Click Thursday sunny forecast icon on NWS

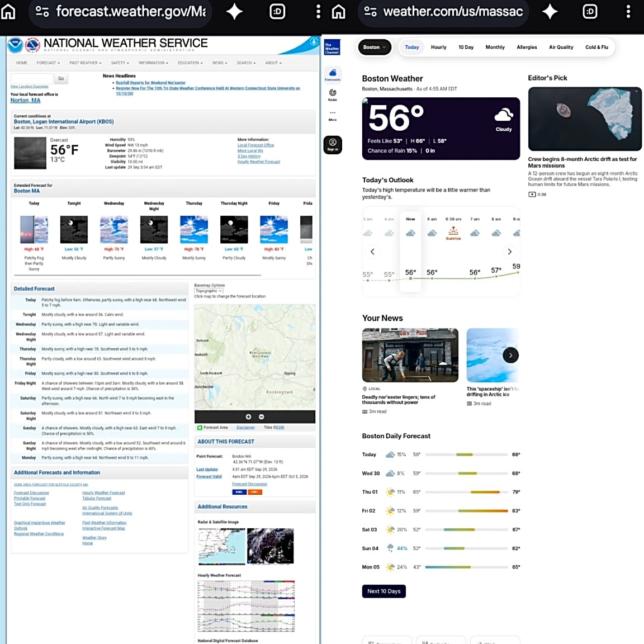[194, 230]
